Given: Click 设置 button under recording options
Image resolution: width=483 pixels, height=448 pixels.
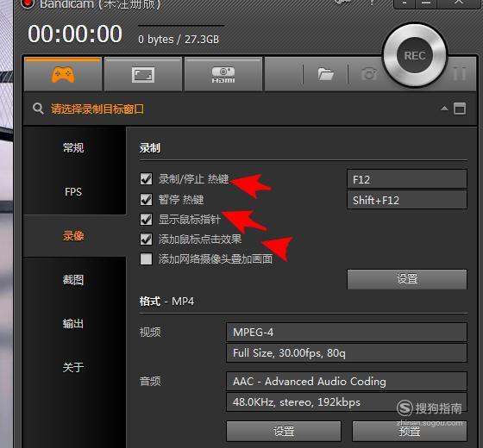Looking at the screenshot, I should [407, 279].
